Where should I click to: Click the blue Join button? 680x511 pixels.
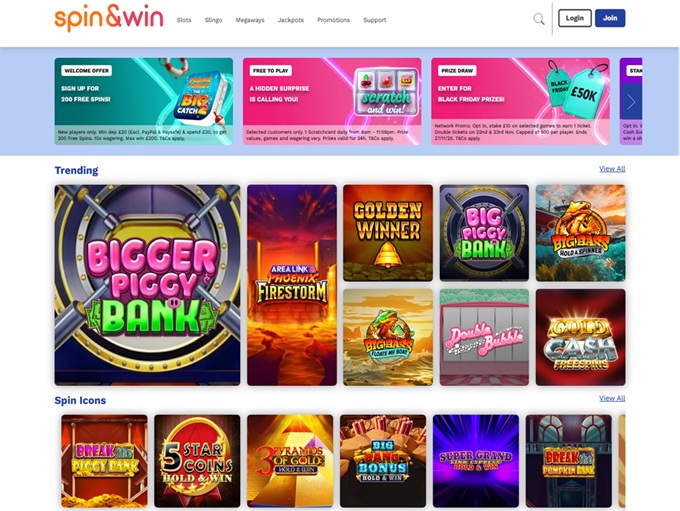coord(610,18)
